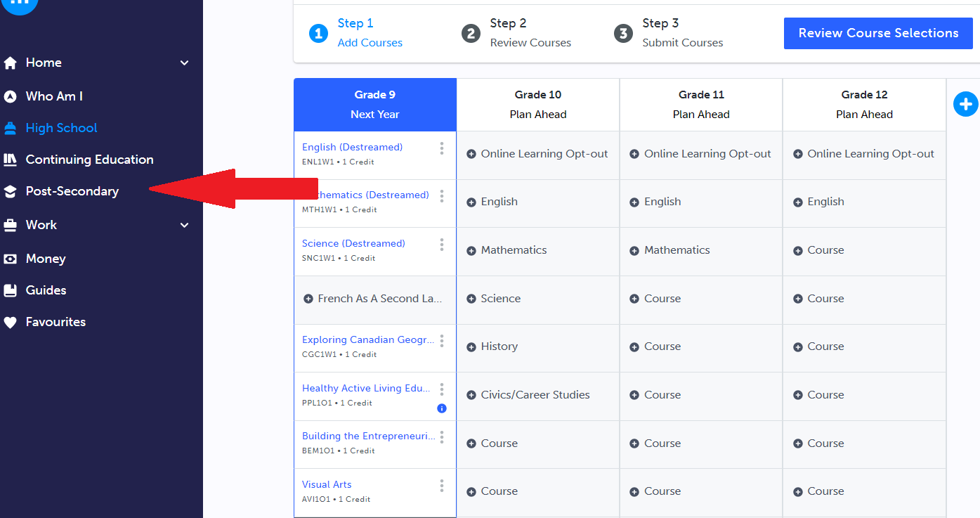The image size is (980, 518).
Task: Select Step 3 Submit Courses
Action: [x=669, y=33]
